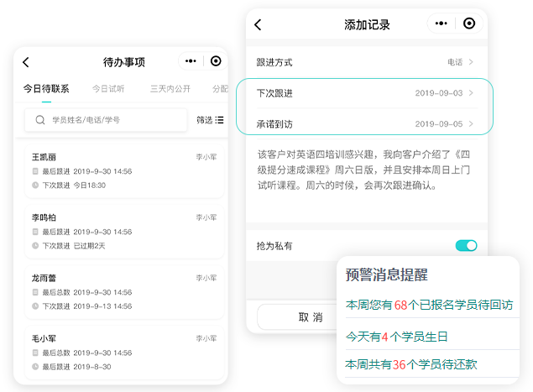Click the calendar icon in 毛小军's card
Viewport: 533px width, 392px height.
point(35,353)
